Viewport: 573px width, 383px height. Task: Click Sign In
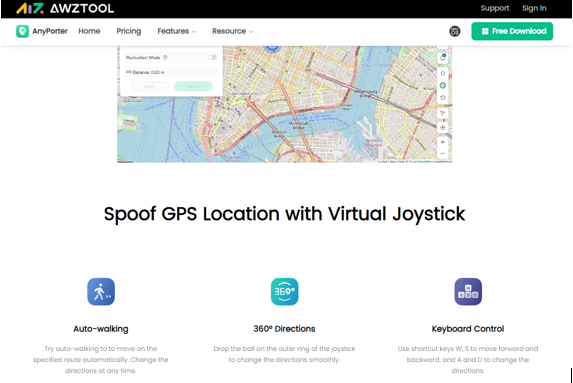click(x=534, y=8)
